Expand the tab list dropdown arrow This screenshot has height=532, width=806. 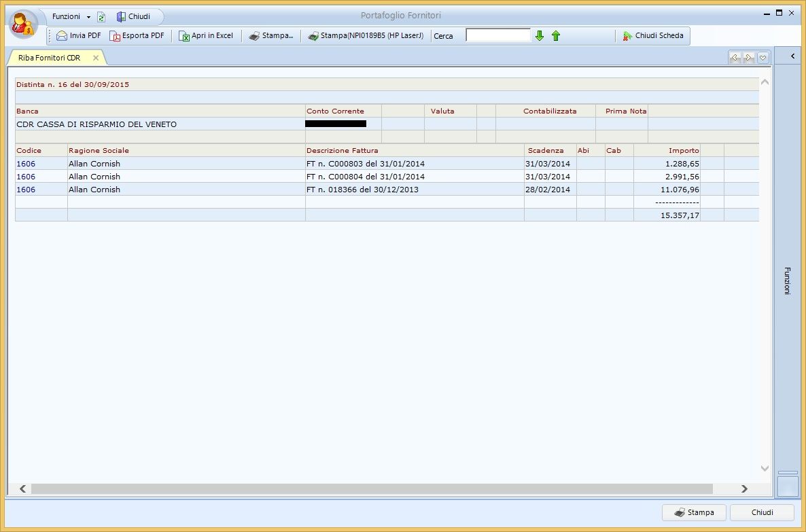[x=763, y=58]
